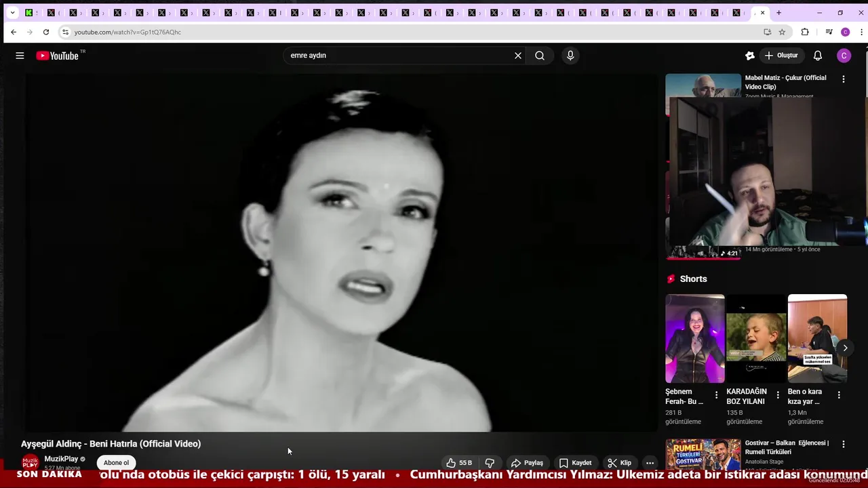This screenshot has width=868, height=488.
Task: Go to the YouTube home logo
Action: [x=58, y=56]
